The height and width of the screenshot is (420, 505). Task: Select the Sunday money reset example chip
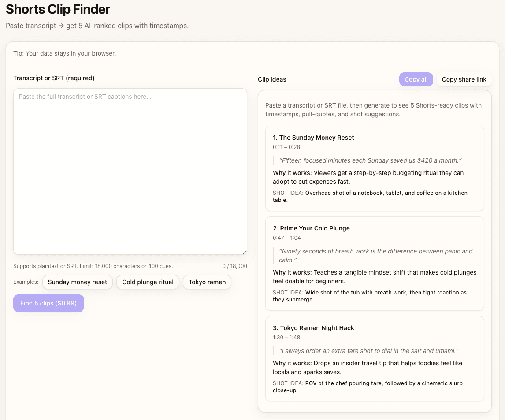tap(77, 282)
